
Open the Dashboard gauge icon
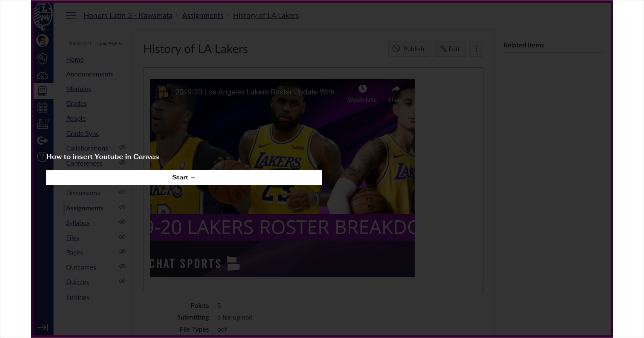pos(42,76)
